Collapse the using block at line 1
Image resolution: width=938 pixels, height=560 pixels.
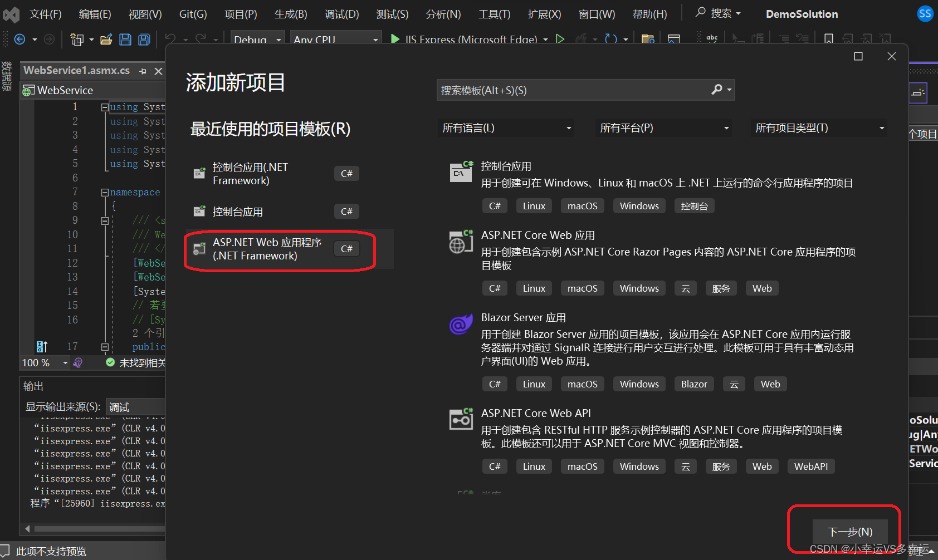click(105, 107)
